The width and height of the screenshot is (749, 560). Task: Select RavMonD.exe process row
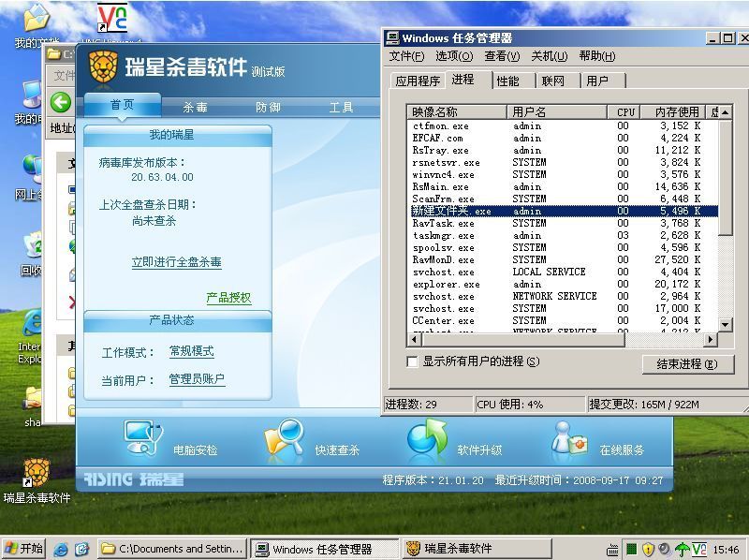point(564,260)
